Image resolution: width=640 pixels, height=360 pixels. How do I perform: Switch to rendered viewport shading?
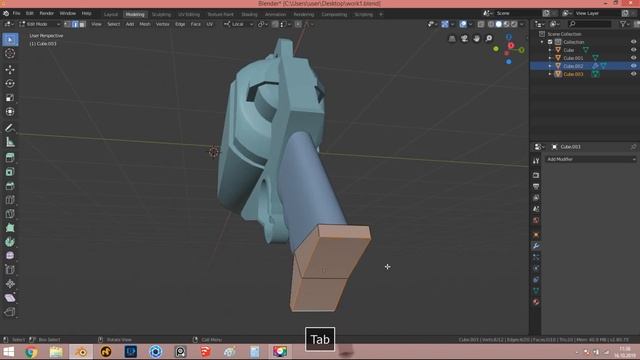coord(514,24)
